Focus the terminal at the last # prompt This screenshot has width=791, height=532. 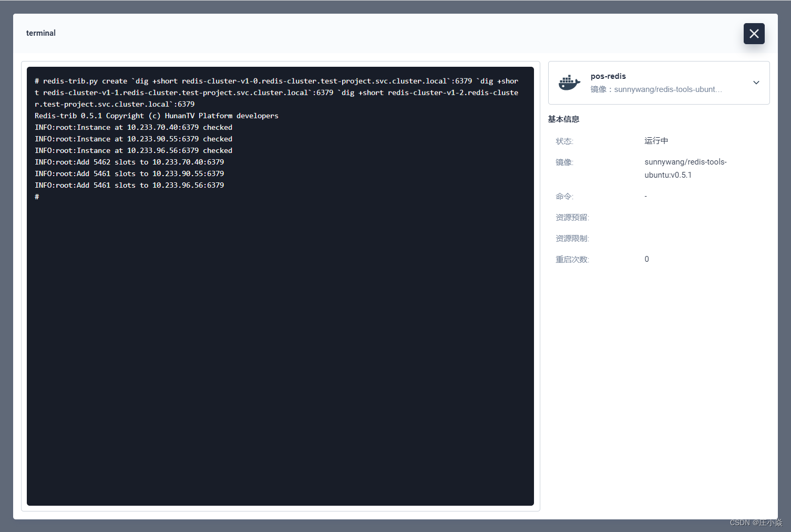(x=37, y=197)
